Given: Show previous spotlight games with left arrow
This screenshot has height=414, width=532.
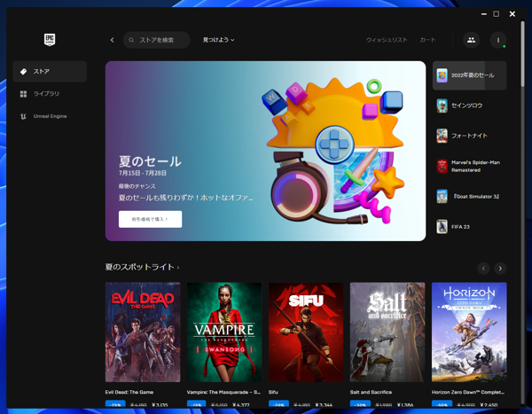Looking at the screenshot, I should (x=483, y=269).
